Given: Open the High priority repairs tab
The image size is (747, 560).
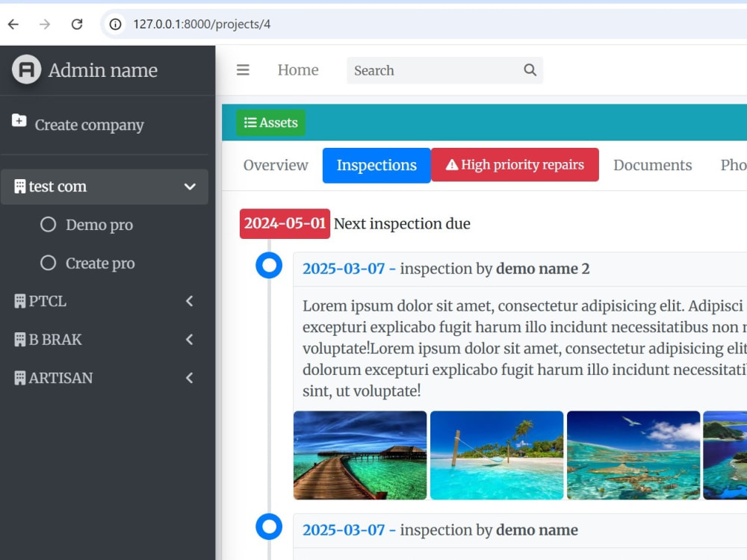Looking at the screenshot, I should 515,165.
